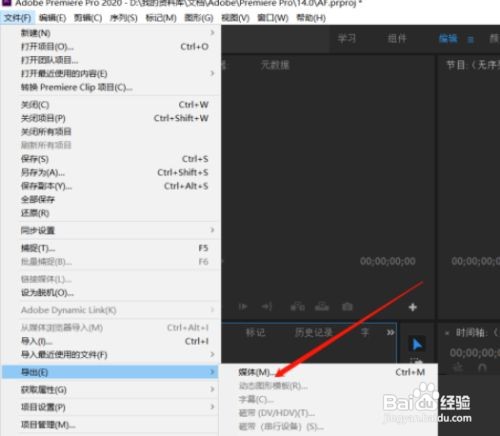Click the Overwrite clip icon
Image resolution: width=500 pixels, height=436 pixels.
[322, 306]
